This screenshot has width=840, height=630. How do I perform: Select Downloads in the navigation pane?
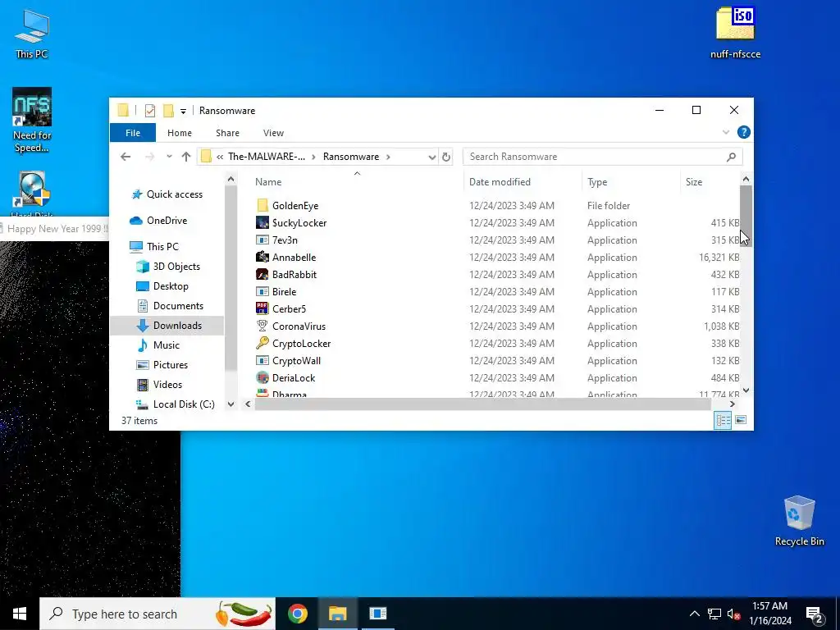click(167, 325)
